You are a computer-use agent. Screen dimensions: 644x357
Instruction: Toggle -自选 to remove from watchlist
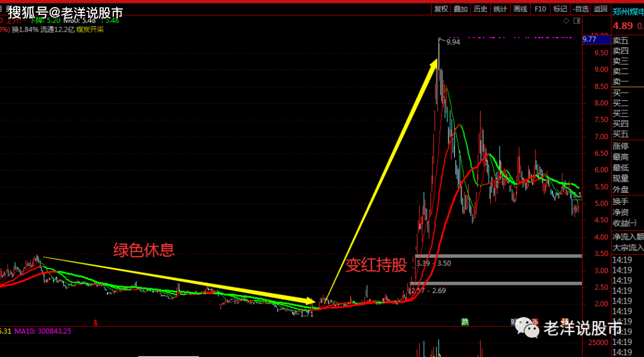point(581,8)
